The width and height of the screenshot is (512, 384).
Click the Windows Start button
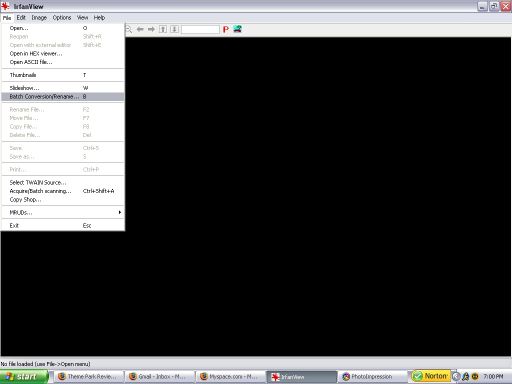pyautogui.click(x=24, y=376)
